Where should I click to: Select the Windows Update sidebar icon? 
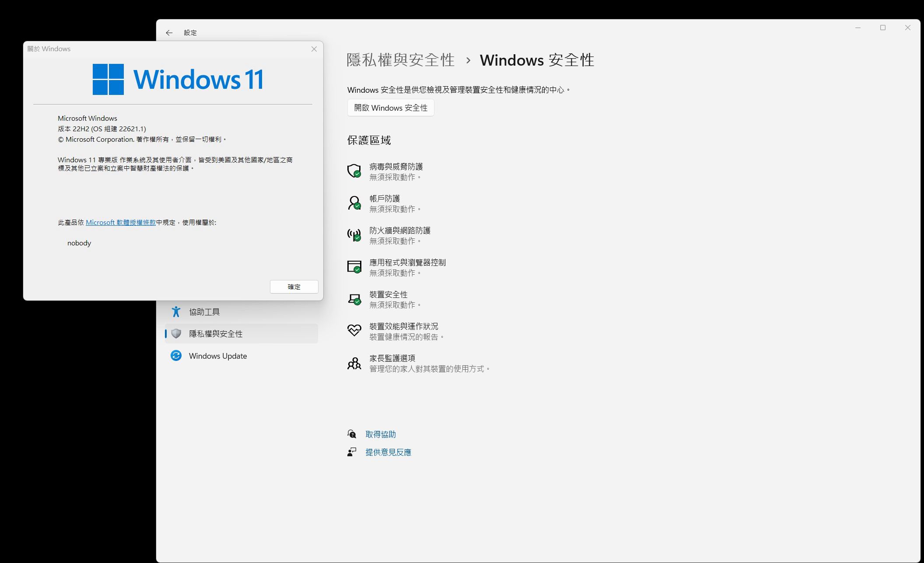point(176,356)
